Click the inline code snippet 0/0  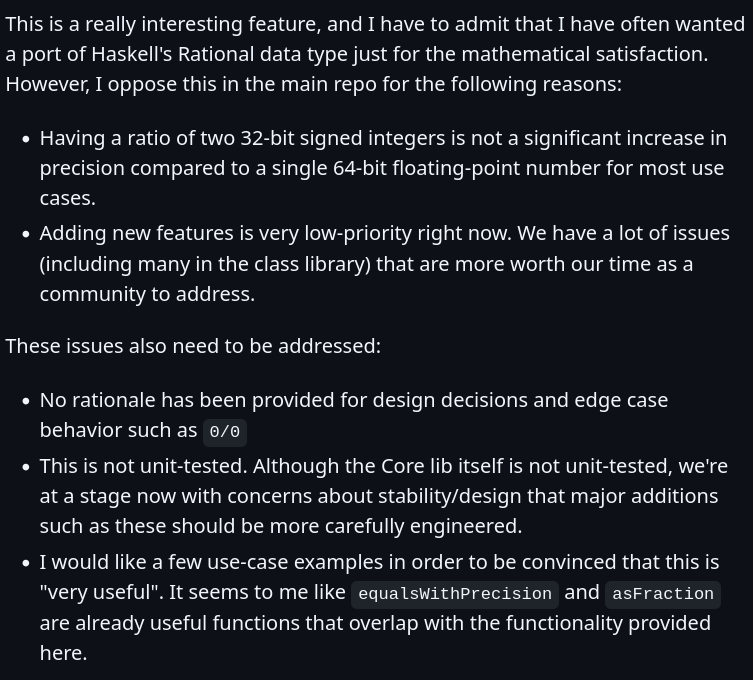[x=225, y=432]
